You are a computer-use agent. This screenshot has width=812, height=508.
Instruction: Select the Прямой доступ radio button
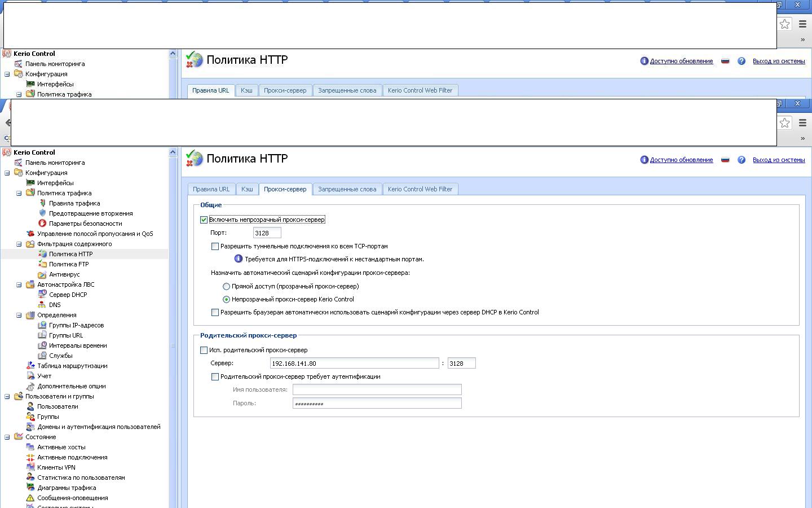tap(226, 286)
